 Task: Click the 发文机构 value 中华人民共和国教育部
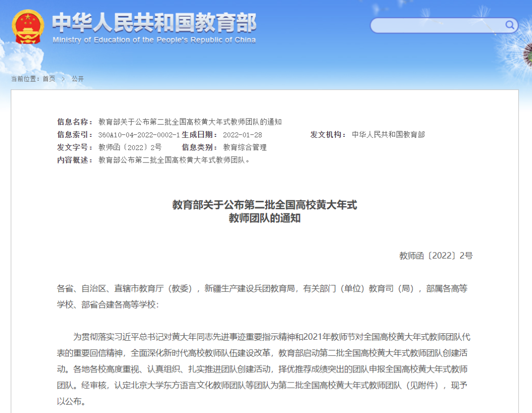[388, 134]
